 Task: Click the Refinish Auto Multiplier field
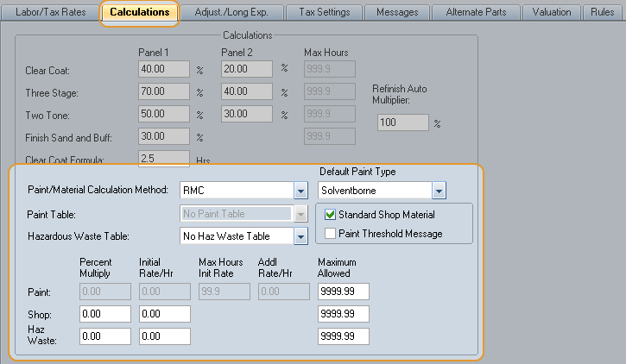[403, 123]
